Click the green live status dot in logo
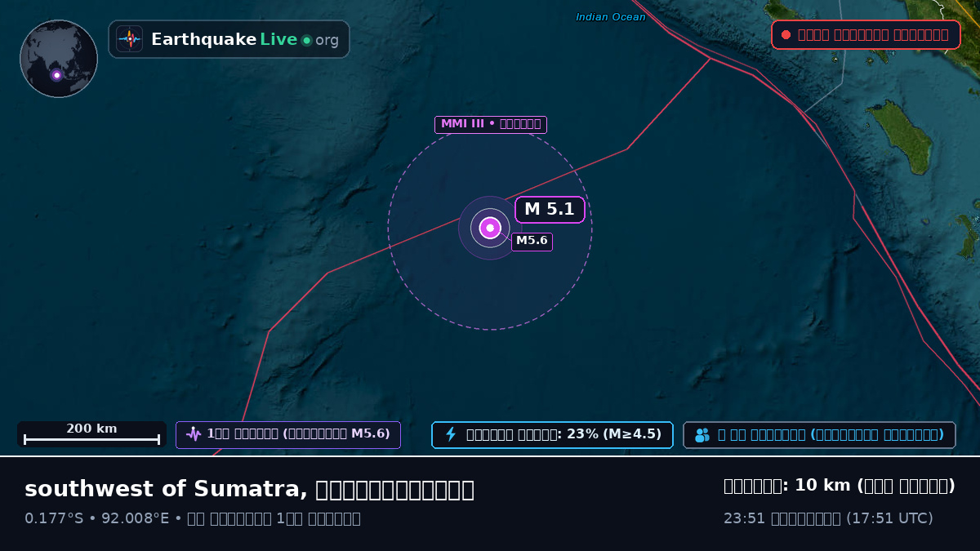The height and width of the screenshot is (551, 980). coord(306,40)
